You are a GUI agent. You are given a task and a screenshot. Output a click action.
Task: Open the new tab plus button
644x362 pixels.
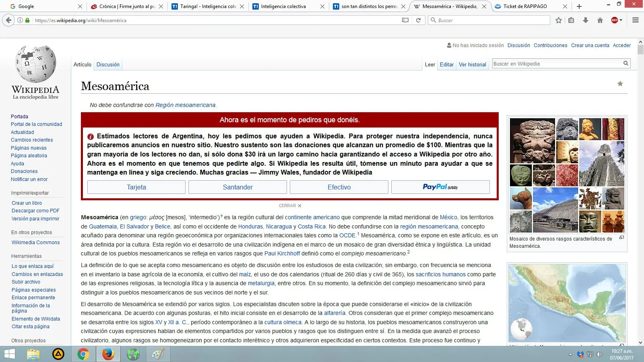[x=579, y=6]
